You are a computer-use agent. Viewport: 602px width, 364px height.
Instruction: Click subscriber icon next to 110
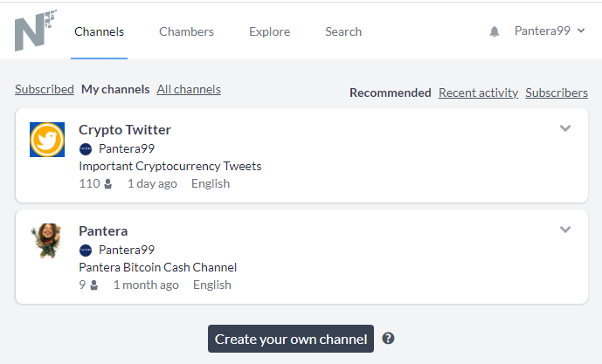click(x=108, y=183)
